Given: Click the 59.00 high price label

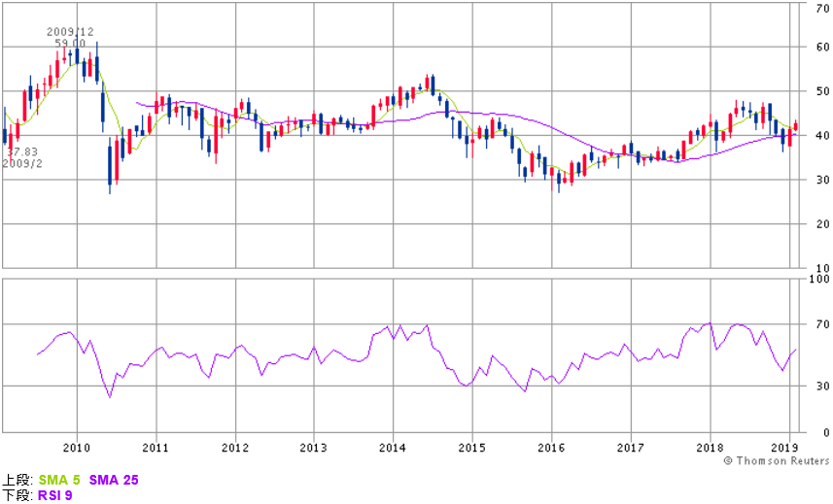Looking at the screenshot, I should 70,44.
